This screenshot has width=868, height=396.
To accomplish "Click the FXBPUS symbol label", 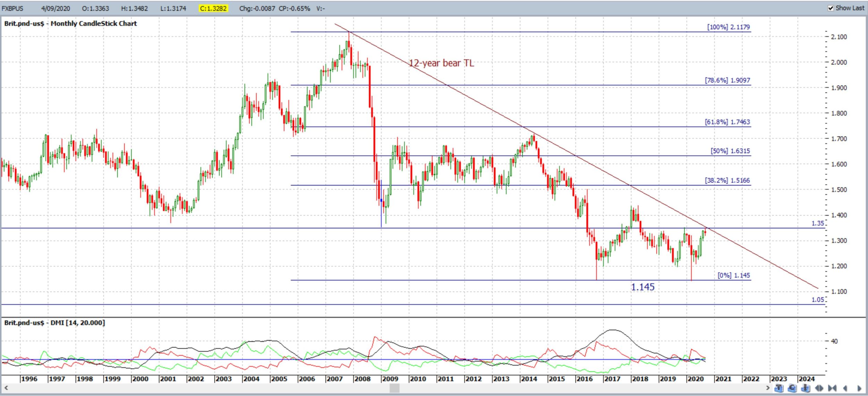I will tap(12, 8).
